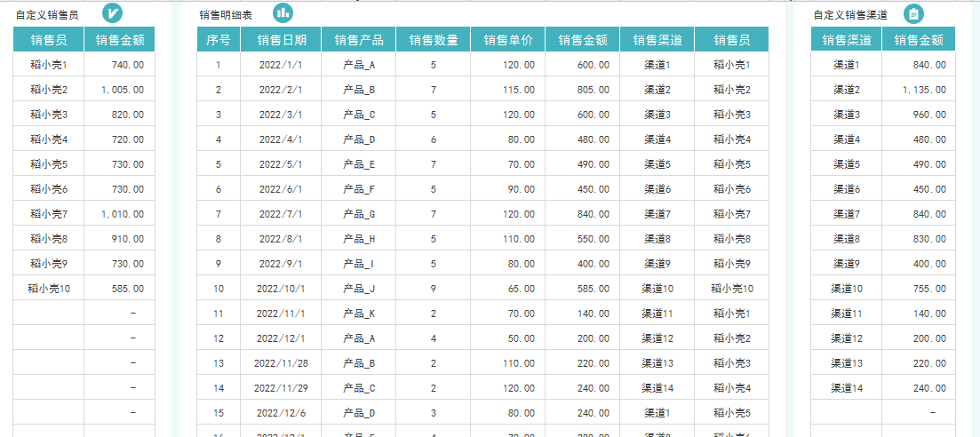Select the 自定义销售员 title text
Viewport: 980px width, 437px height.
(x=47, y=15)
